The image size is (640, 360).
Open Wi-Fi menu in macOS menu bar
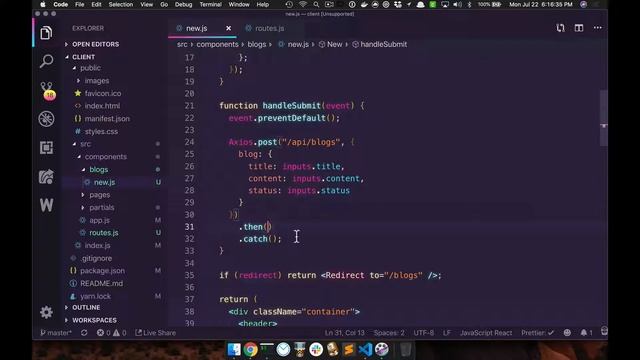[x=302, y=4]
